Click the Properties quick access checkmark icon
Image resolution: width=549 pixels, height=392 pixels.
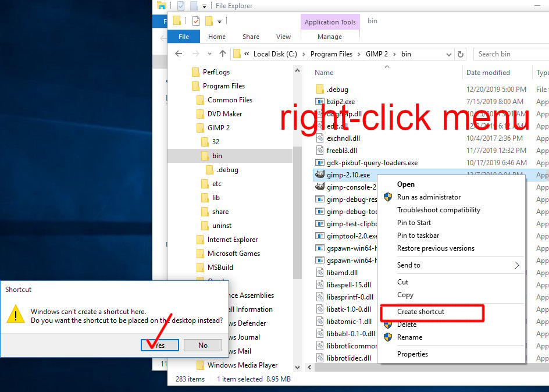tap(196, 21)
